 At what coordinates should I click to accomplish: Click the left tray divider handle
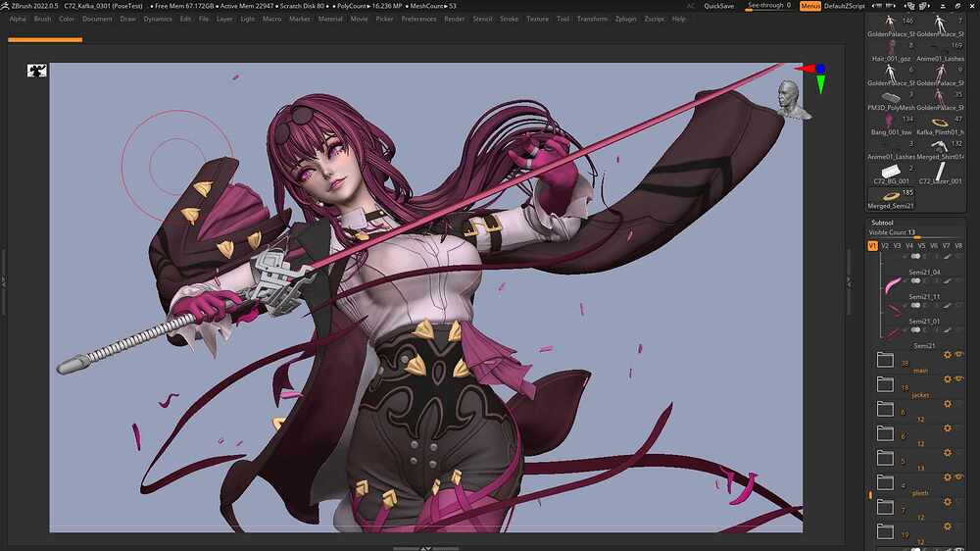click(x=3, y=281)
